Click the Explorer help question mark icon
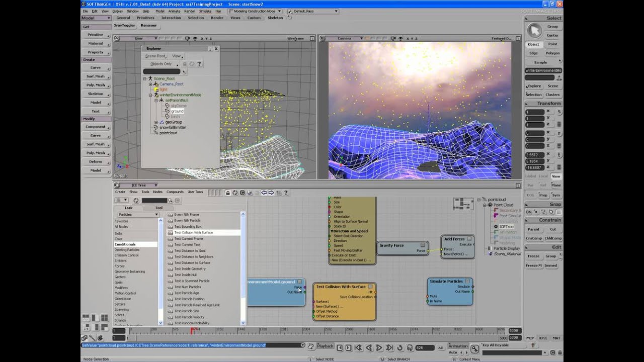Screen dimensions: 644x362 [x=199, y=64]
